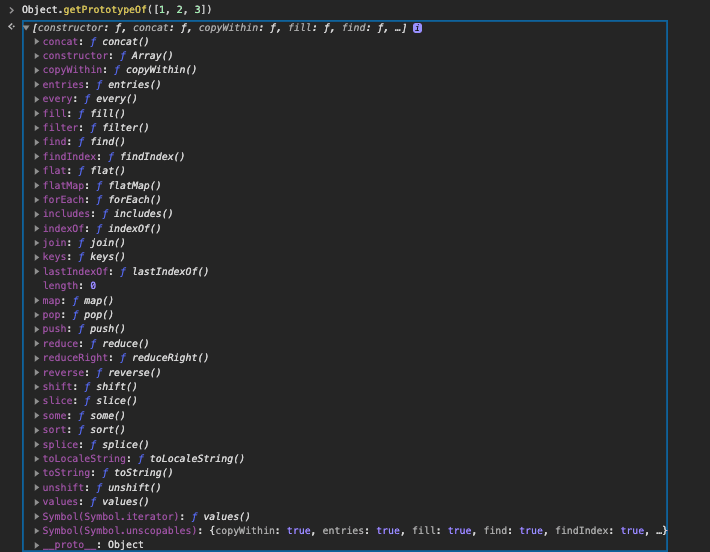Expand the findIndex function entry

(x=37, y=157)
